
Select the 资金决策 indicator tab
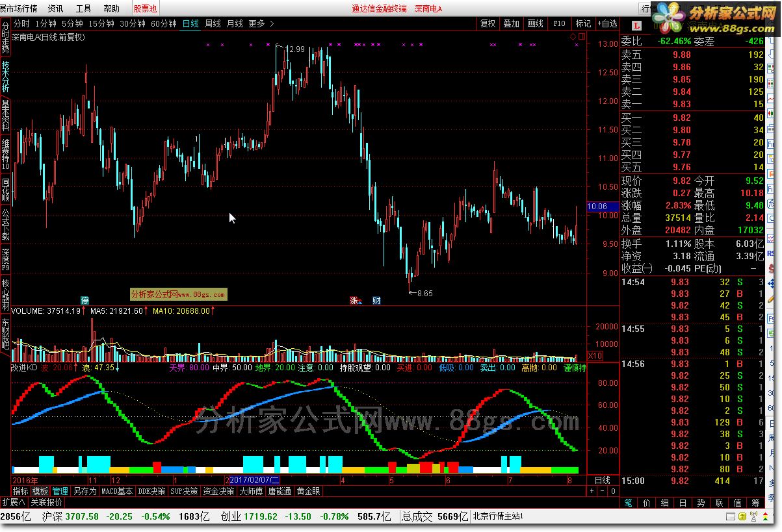(x=218, y=491)
